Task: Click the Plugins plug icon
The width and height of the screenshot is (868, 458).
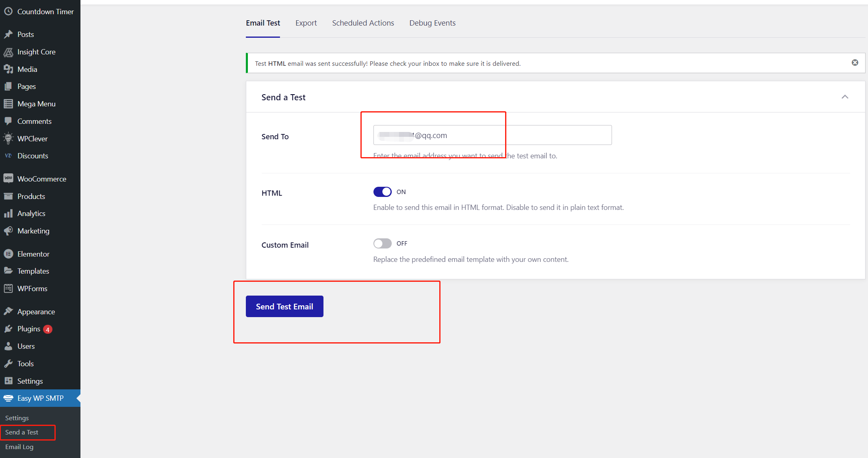Action: pos(8,329)
